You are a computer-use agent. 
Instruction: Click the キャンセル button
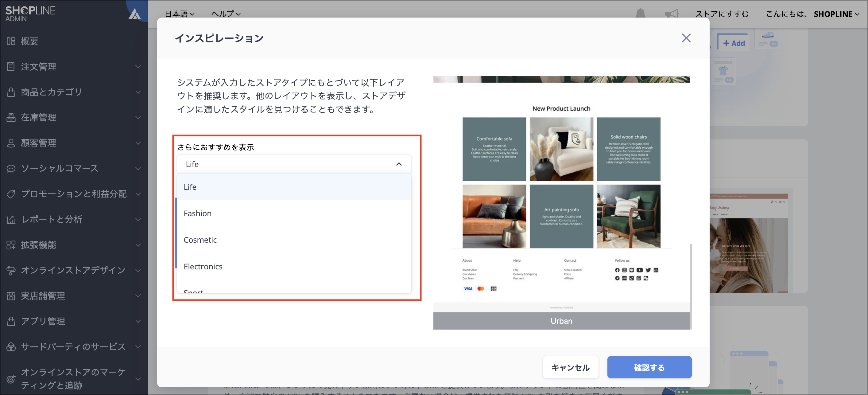[x=571, y=367]
